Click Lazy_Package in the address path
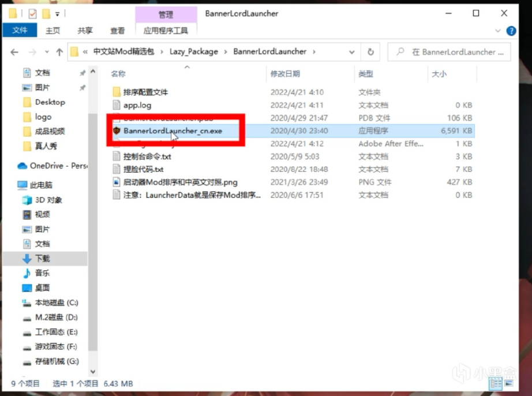This screenshot has height=396, width=532. pyautogui.click(x=194, y=51)
